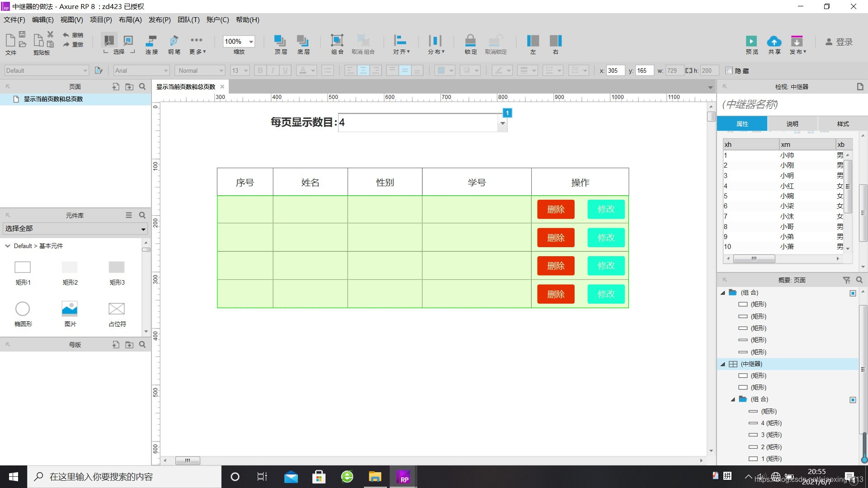Screen dimensions: 868x488
Task: Toggle the Hidden (隐藏) checkbox
Action: click(729, 70)
